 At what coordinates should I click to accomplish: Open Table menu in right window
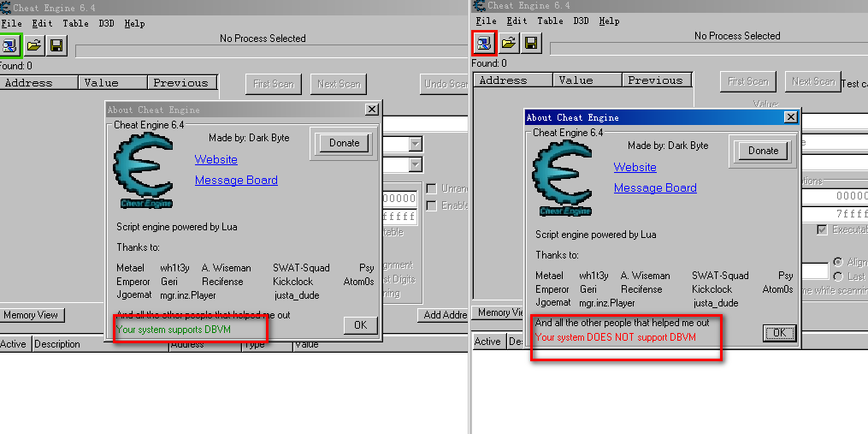550,21
